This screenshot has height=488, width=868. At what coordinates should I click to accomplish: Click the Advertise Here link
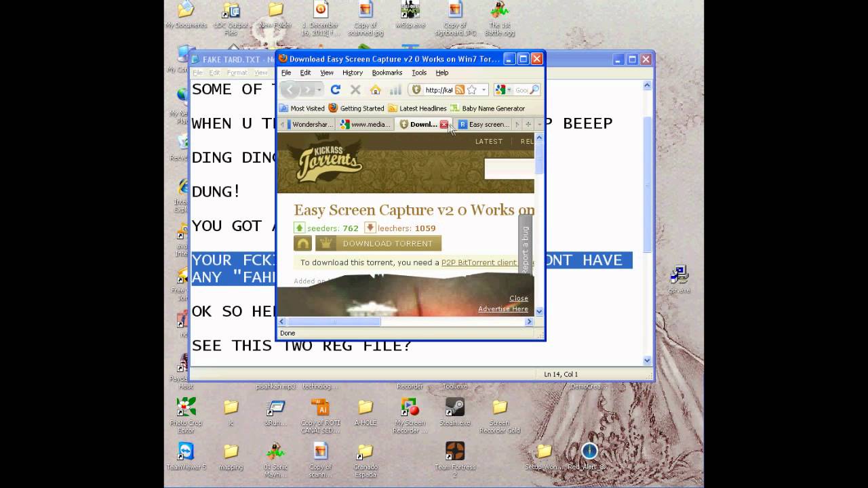pyautogui.click(x=503, y=309)
